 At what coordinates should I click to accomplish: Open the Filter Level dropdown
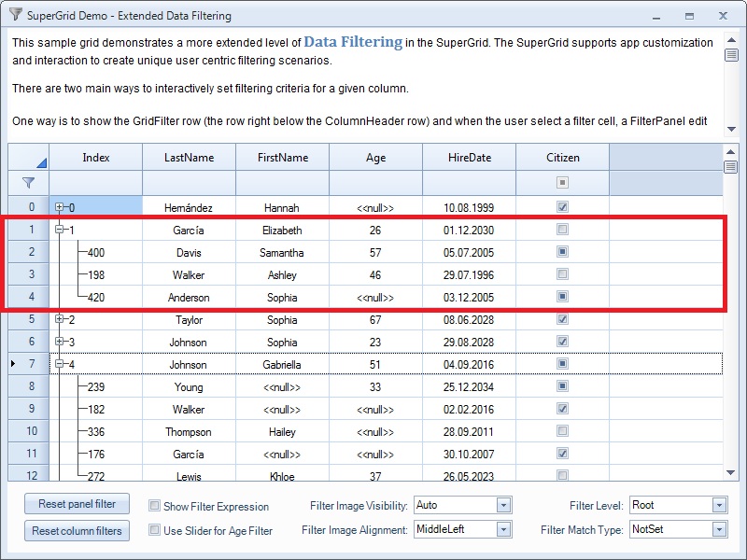pyautogui.click(x=718, y=505)
